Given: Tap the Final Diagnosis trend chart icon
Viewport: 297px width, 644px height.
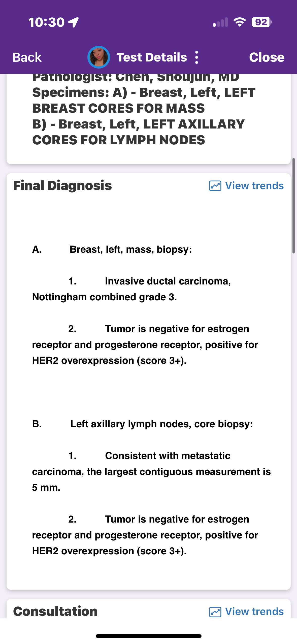Looking at the screenshot, I should (215, 186).
